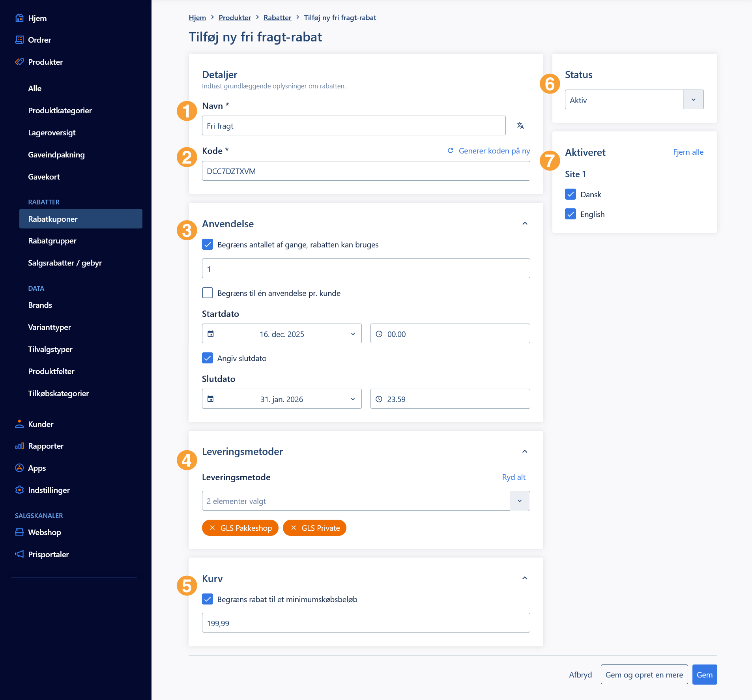This screenshot has height=700, width=752.
Task: Click the clock icon in the Slutdato time field
Action: point(379,399)
